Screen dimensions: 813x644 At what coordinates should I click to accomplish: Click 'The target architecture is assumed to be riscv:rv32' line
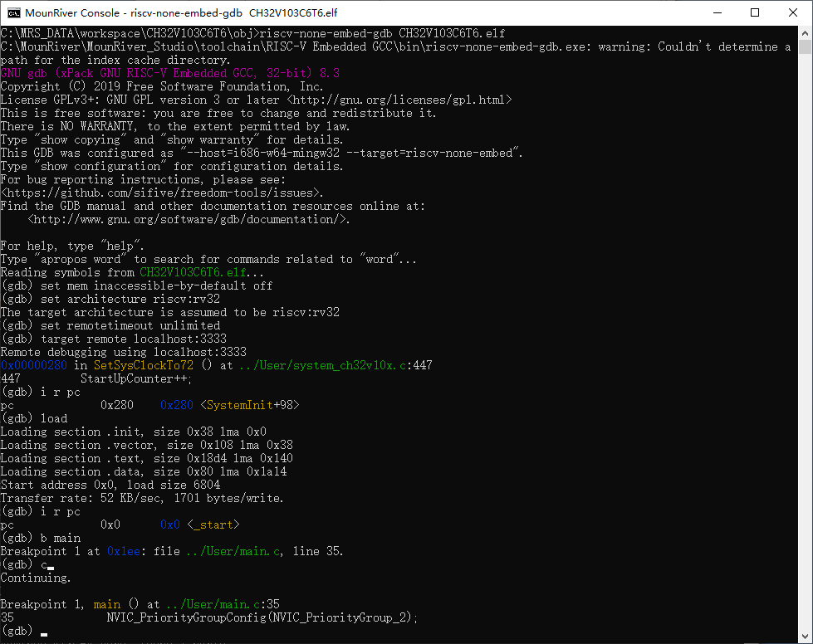(x=170, y=312)
